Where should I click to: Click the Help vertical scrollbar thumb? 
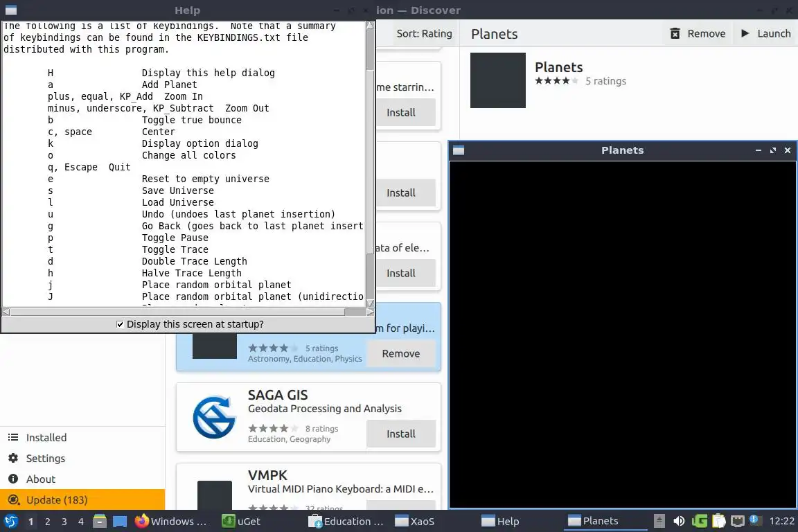[370, 162]
